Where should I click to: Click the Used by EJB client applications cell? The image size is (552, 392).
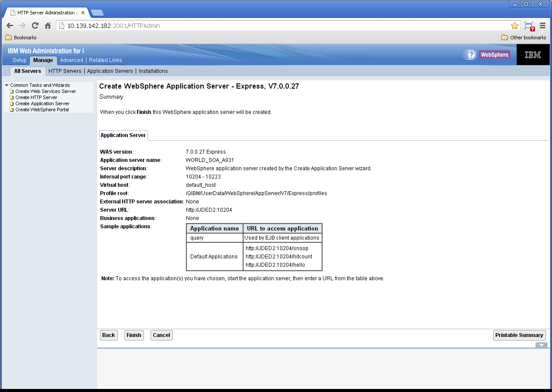(282, 238)
